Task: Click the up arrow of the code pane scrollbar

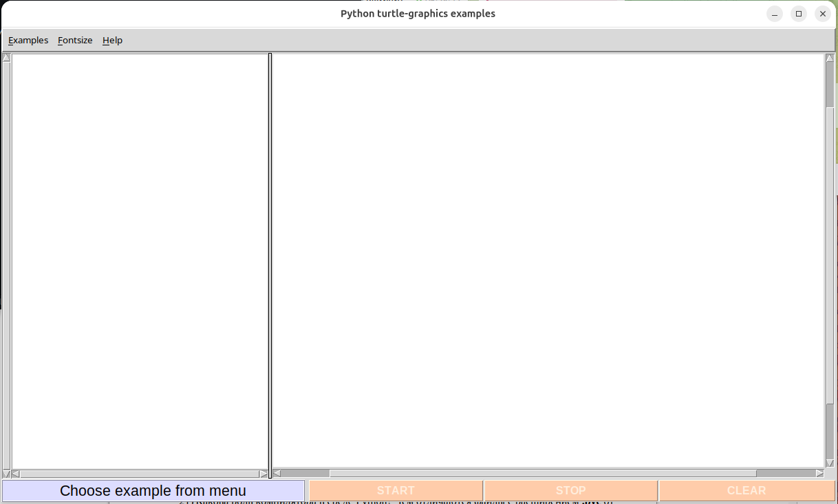Action: click(x=6, y=58)
